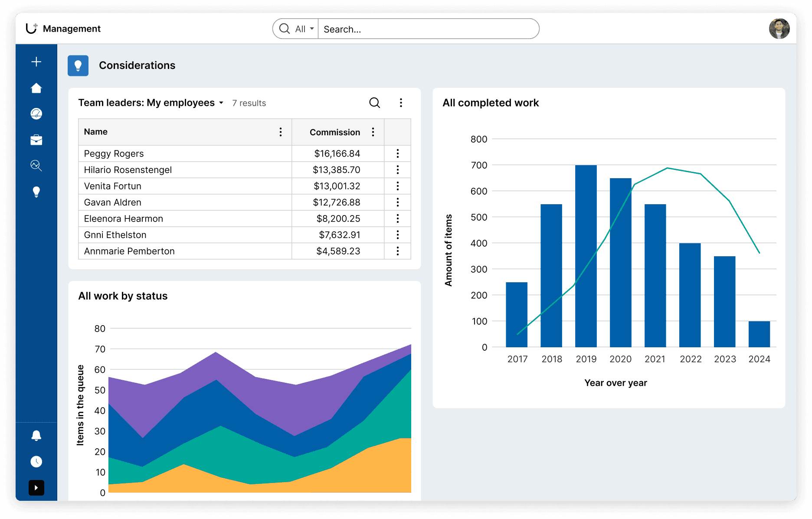
Task: Open the recents clock icon
Action: (36, 461)
